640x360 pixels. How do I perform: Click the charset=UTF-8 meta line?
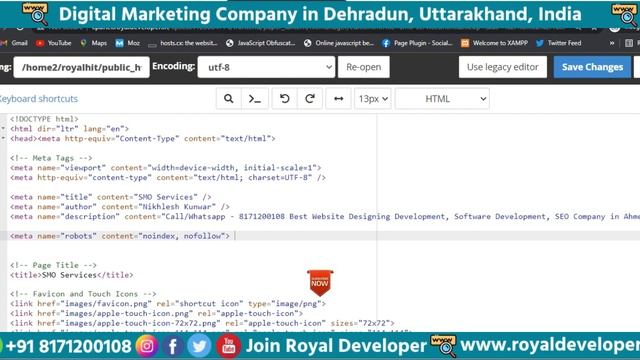pos(168,178)
